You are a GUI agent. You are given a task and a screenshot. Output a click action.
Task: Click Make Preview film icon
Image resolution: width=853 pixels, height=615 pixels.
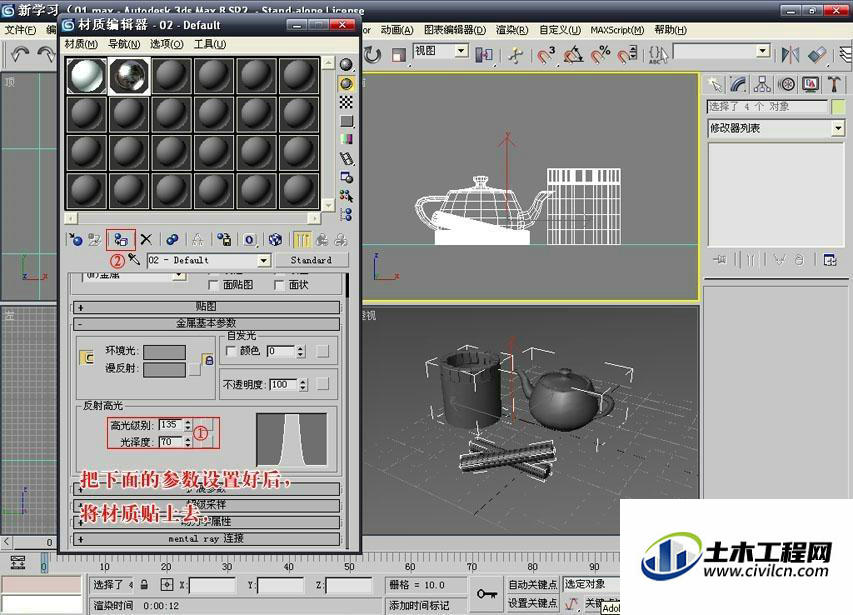click(x=346, y=159)
